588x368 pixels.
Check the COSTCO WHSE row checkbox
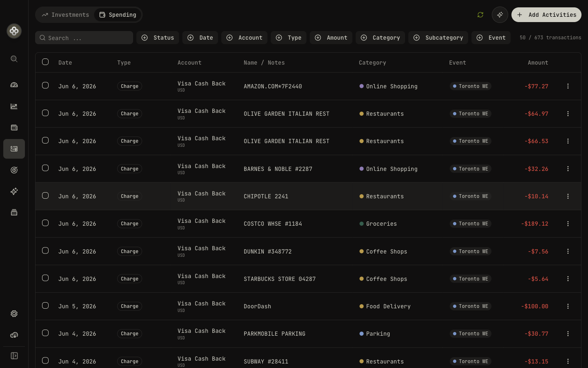click(45, 223)
